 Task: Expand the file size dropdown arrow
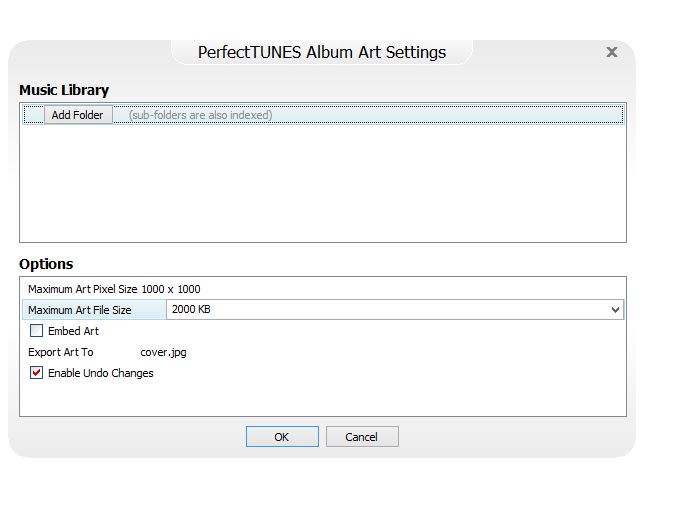[x=615, y=310]
